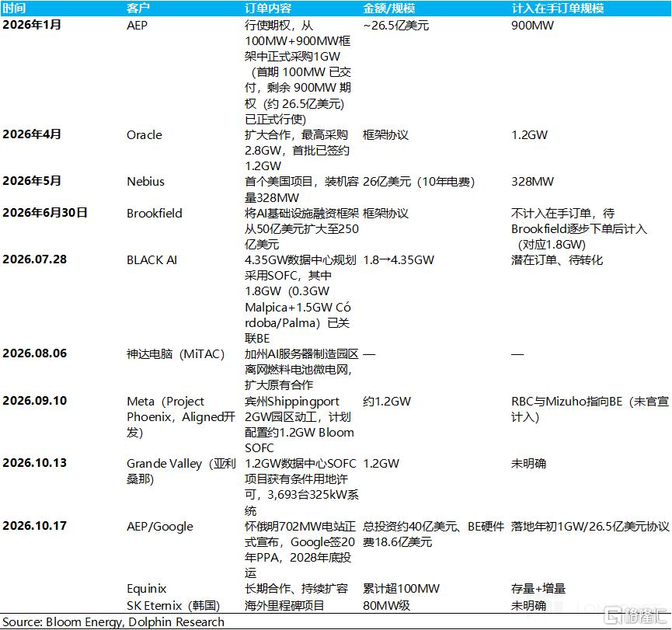Click the 神达电脑（MiTAC）customer cell
The height and width of the screenshot is (630, 672).
click(176, 354)
